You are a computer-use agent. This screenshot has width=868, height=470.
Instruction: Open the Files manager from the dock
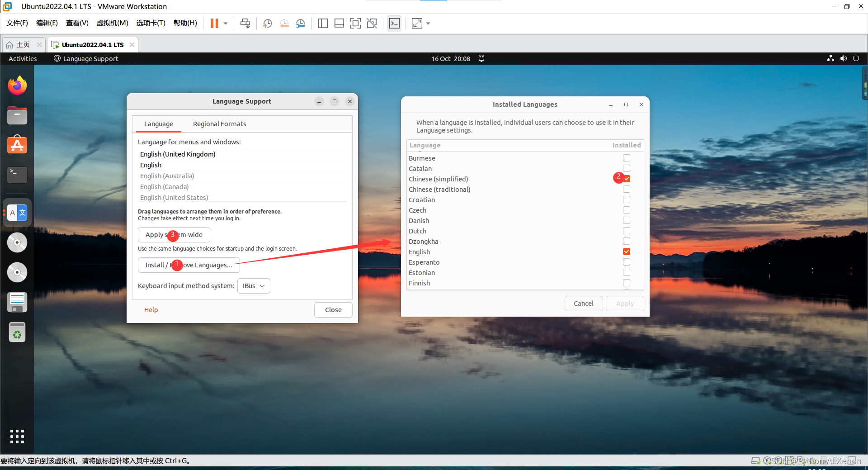pyautogui.click(x=17, y=115)
